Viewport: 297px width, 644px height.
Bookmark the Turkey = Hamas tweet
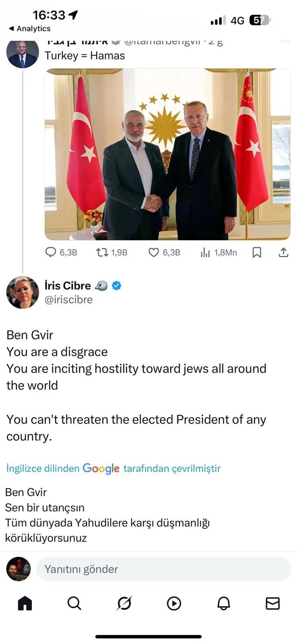click(x=257, y=252)
